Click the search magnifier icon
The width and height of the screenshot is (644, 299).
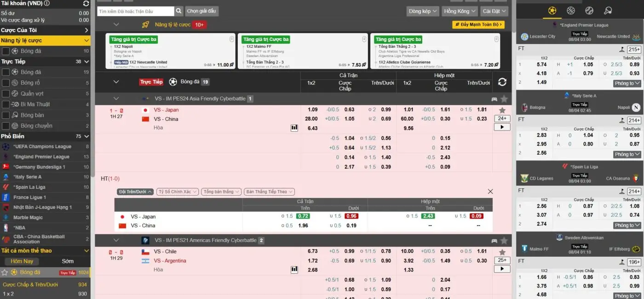[x=179, y=11]
